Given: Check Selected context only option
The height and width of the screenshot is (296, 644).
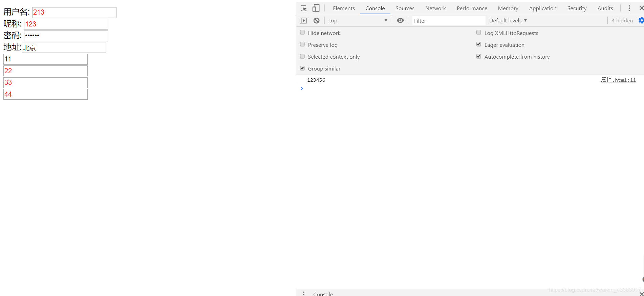Looking at the screenshot, I should [302, 56].
